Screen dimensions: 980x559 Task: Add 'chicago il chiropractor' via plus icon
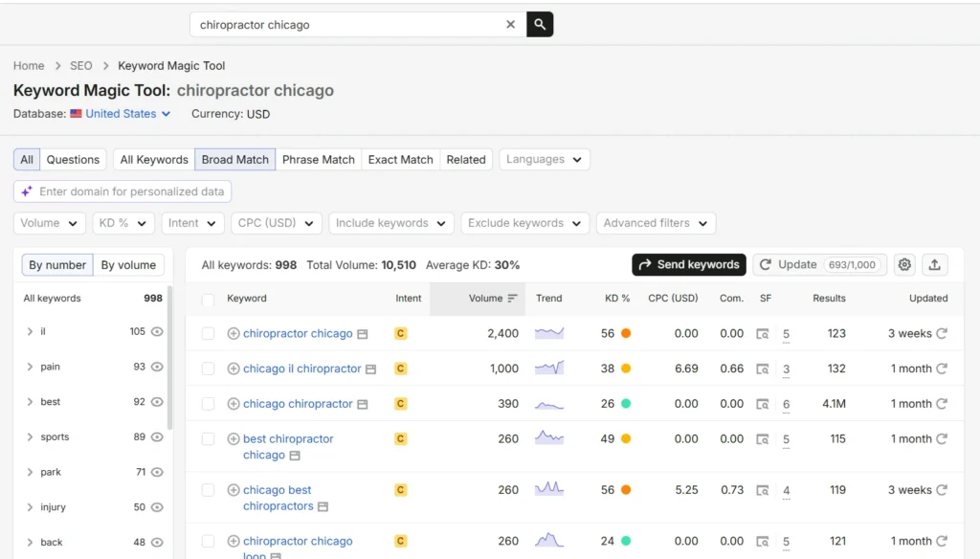(x=234, y=369)
